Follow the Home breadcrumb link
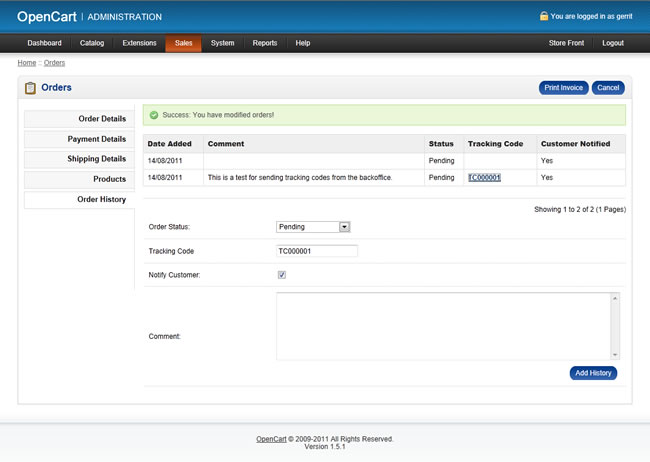 click(27, 63)
